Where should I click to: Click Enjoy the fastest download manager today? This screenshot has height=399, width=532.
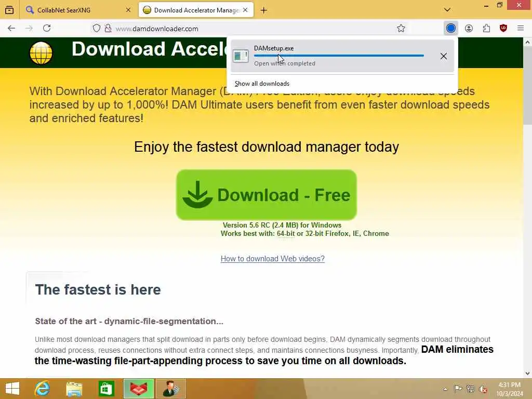click(x=267, y=147)
